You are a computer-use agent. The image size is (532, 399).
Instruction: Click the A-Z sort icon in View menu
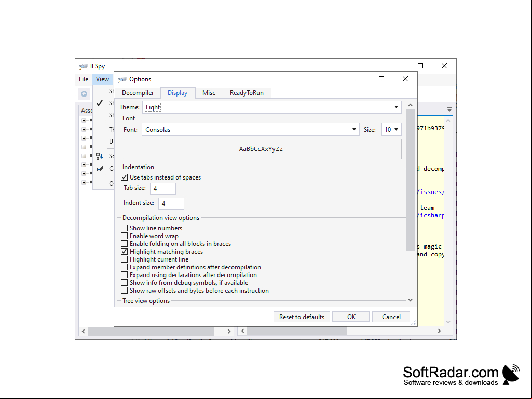click(x=100, y=156)
